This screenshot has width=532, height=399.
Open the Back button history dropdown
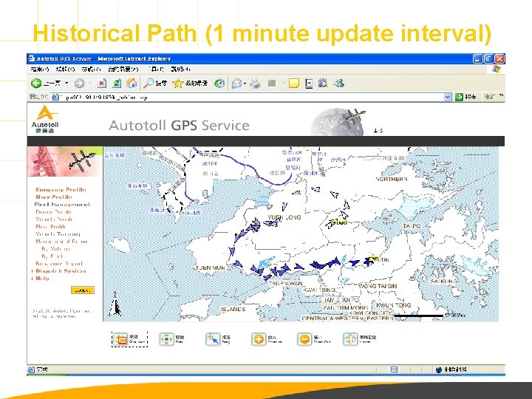click(66, 83)
